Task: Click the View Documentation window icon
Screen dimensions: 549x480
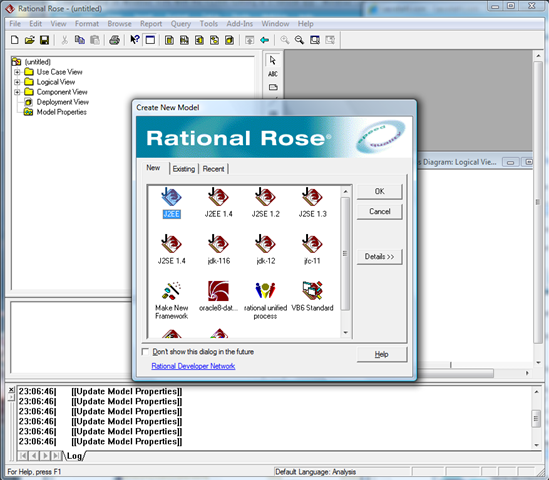Action: click(x=150, y=40)
